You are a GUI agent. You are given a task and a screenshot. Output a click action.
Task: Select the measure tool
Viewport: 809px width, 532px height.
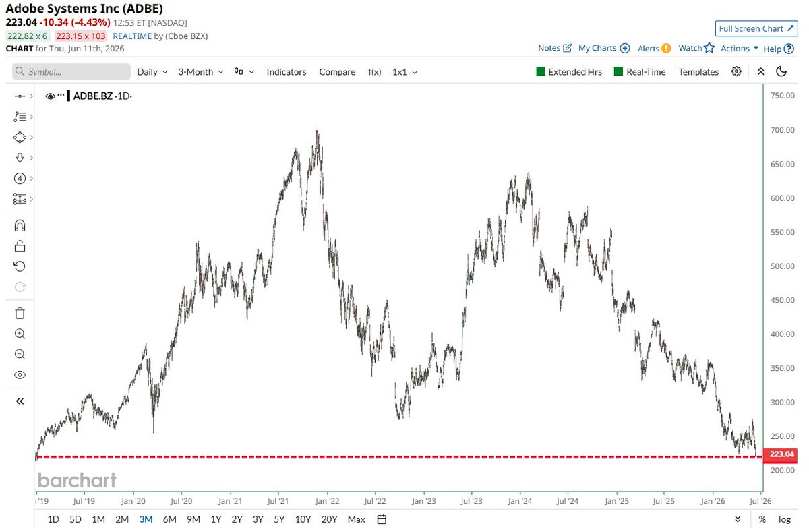click(x=20, y=199)
